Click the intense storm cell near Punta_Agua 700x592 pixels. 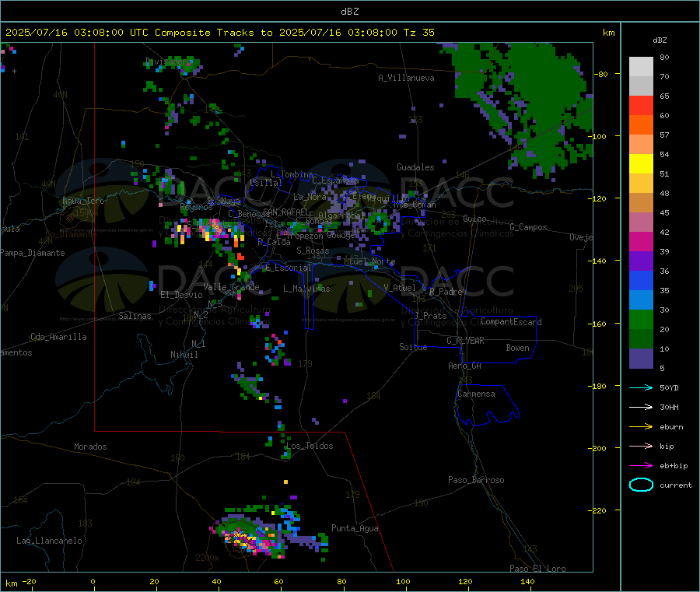point(250,539)
